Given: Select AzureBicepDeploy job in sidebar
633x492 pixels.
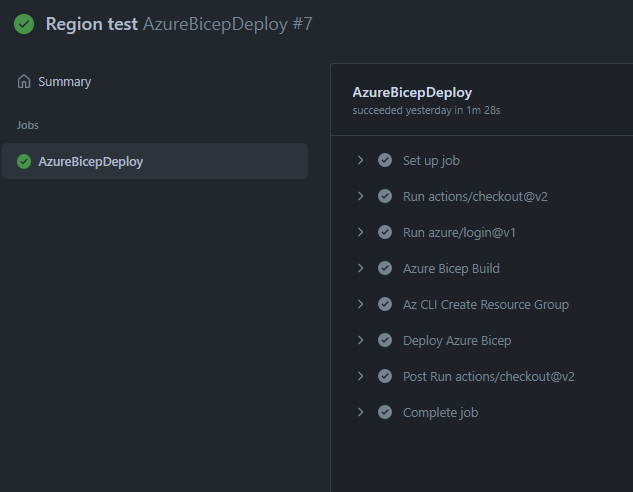Looking at the screenshot, I should 90,161.
